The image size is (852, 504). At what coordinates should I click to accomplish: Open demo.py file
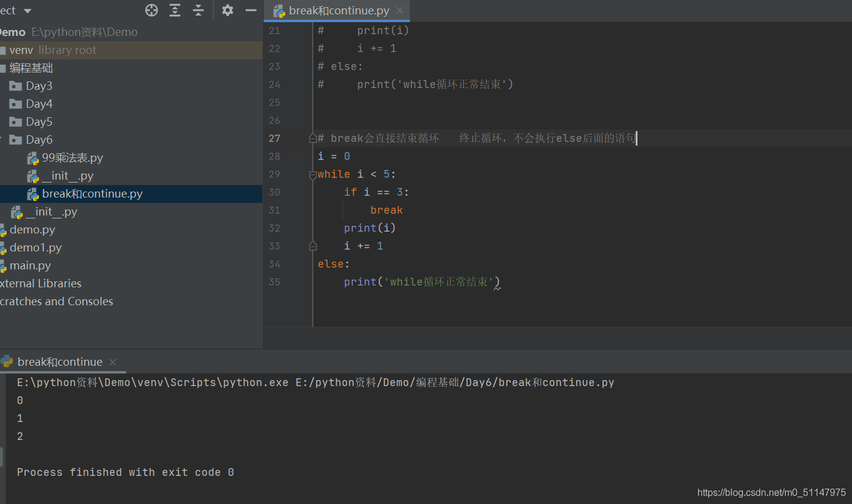[32, 230]
